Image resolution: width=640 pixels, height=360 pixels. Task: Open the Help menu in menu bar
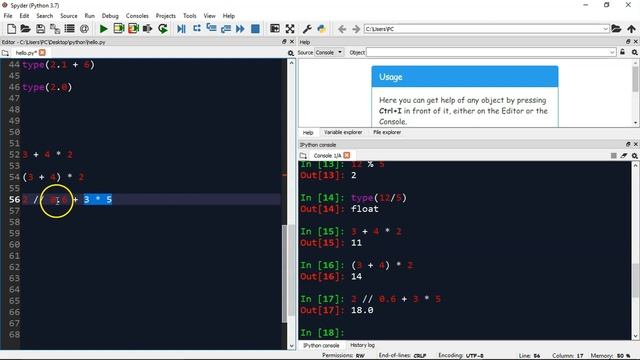(x=229, y=16)
